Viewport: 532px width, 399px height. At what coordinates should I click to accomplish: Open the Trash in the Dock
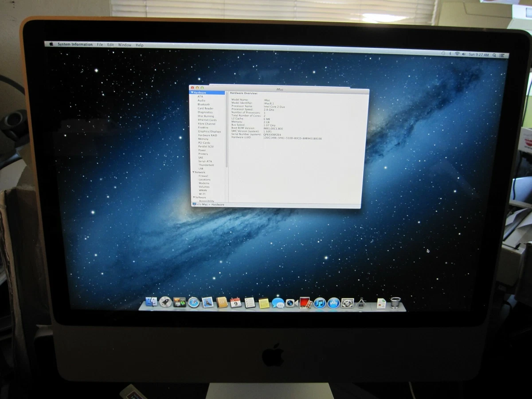(x=395, y=303)
